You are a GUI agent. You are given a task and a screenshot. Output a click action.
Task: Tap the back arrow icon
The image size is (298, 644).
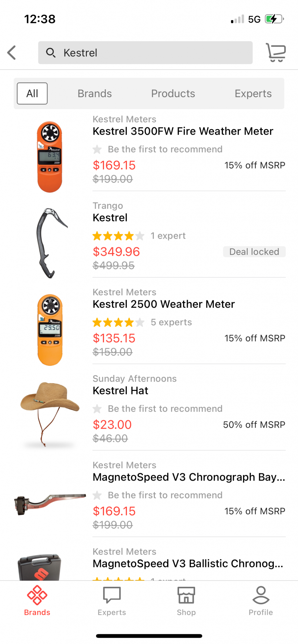12,53
